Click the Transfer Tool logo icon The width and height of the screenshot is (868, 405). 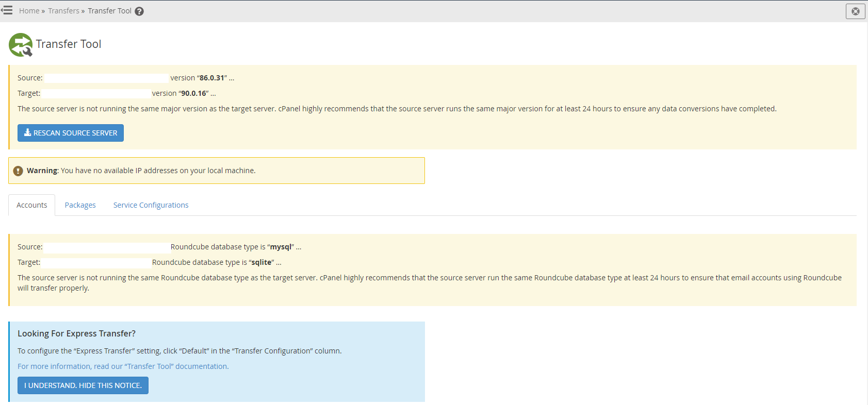click(x=21, y=45)
